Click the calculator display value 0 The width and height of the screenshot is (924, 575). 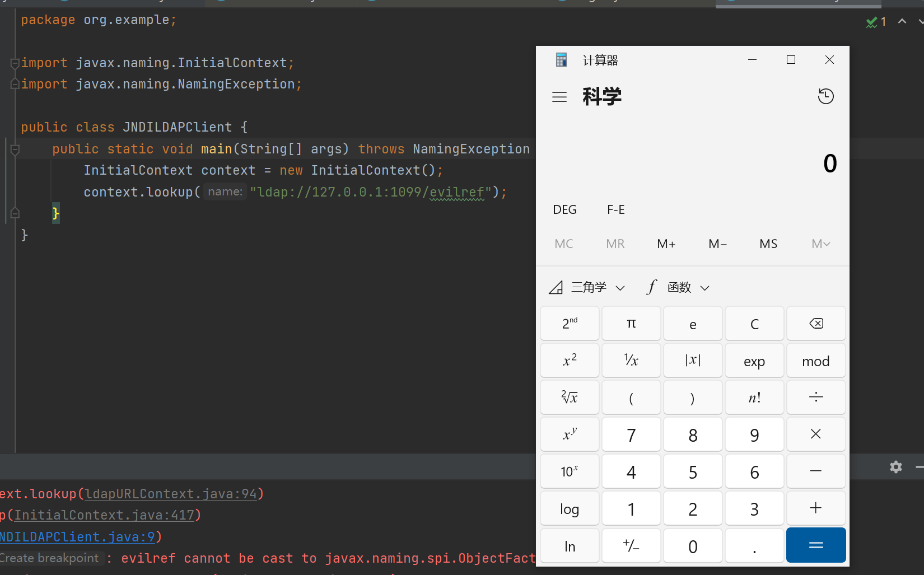pos(830,163)
